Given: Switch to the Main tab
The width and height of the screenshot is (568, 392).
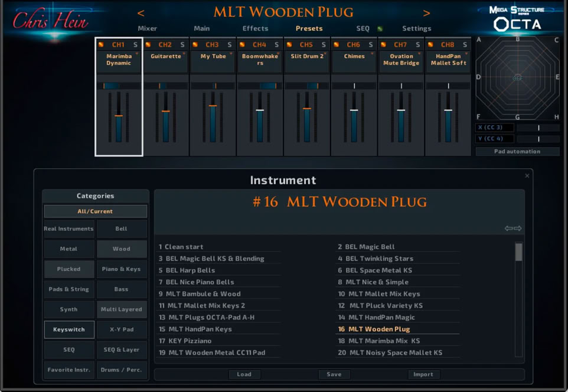Looking at the screenshot, I should (202, 28).
